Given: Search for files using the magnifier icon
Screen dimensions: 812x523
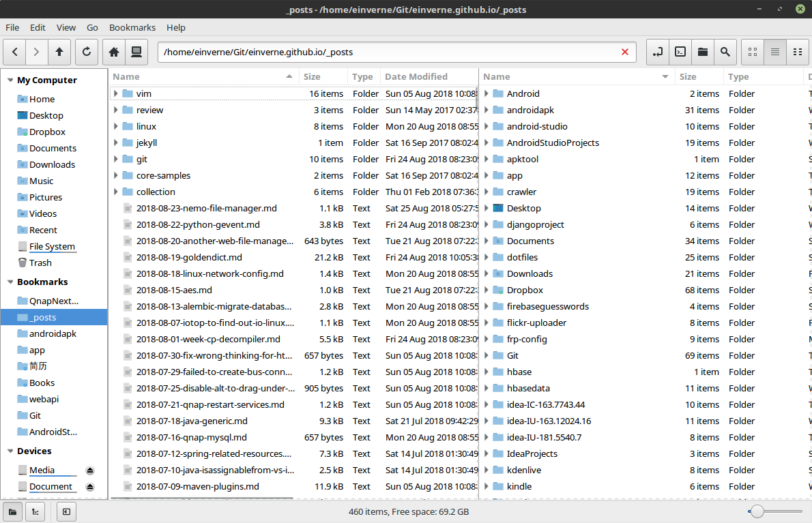Looking at the screenshot, I should point(725,51).
